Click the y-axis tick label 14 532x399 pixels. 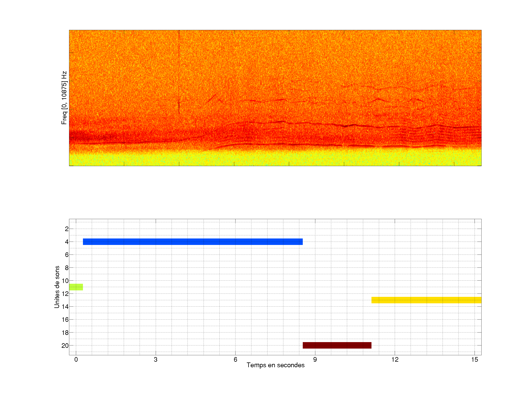(x=65, y=307)
